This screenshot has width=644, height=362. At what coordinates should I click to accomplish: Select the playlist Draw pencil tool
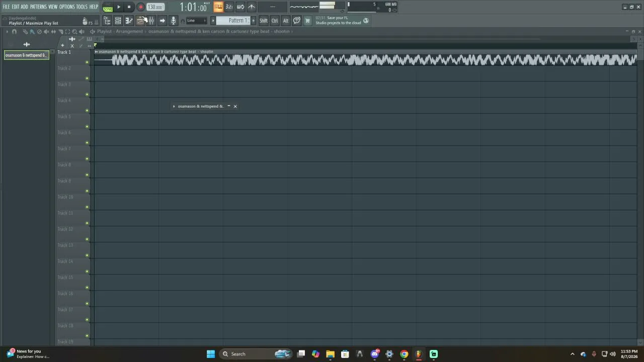tap(25, 32)
